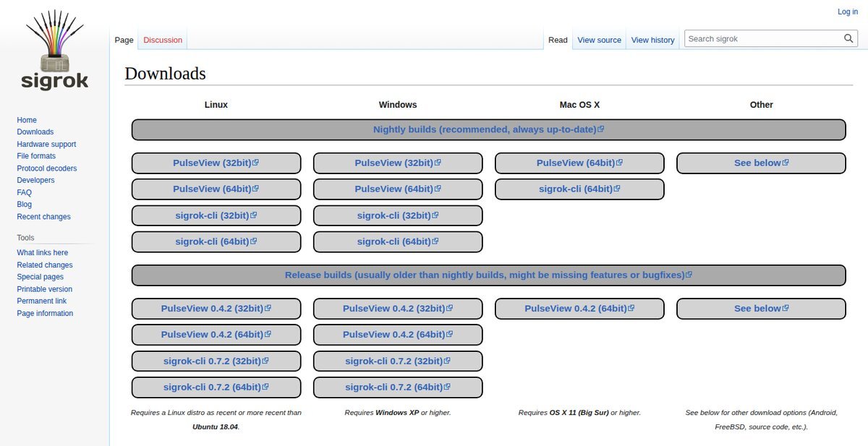Viewport: 868px width, 446px height.
Task: Click the Windows column header
Action: (x=398, y=105)
